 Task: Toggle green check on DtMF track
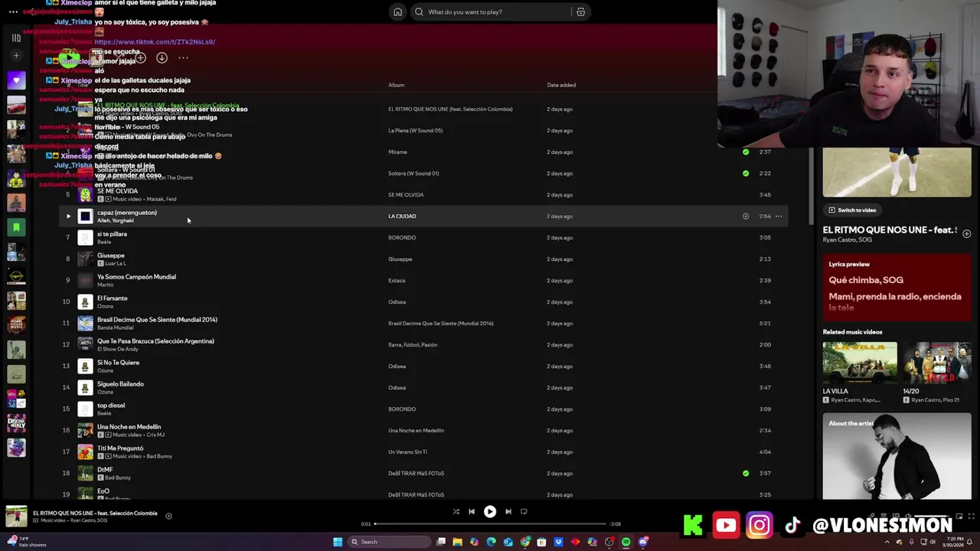[746, 474]
